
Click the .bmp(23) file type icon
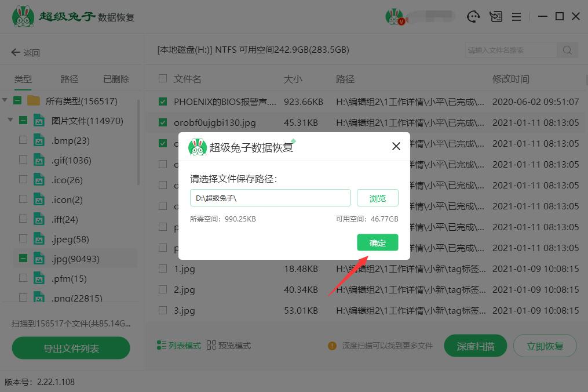pos(39,140)
